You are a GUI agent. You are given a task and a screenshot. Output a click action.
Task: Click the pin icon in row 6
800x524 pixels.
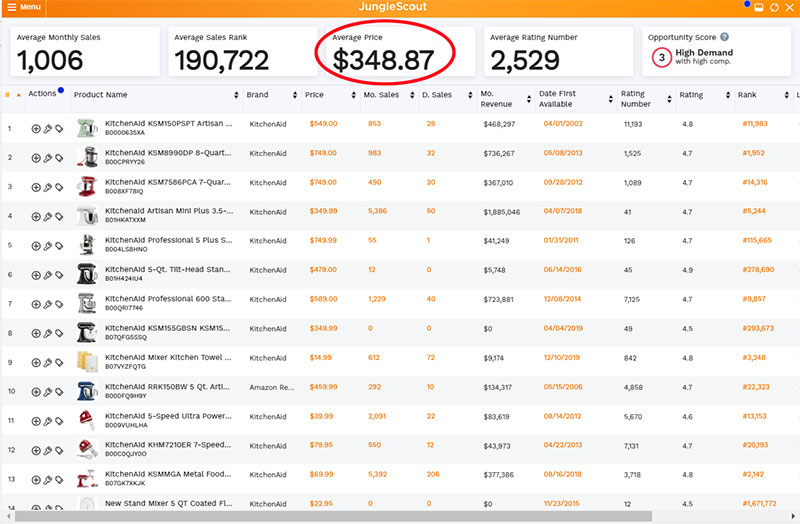(47, 274)
